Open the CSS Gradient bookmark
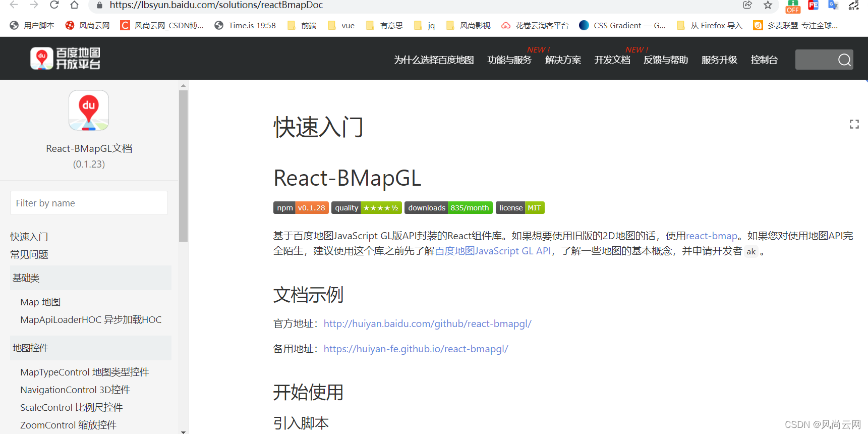 click(x=622, y=25)
